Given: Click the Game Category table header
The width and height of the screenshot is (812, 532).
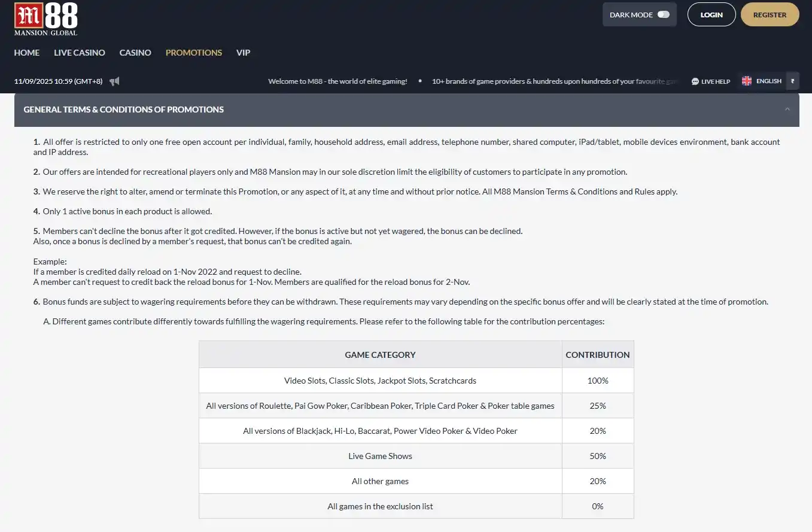Looking at the screenshot, I should coord(380,355).
